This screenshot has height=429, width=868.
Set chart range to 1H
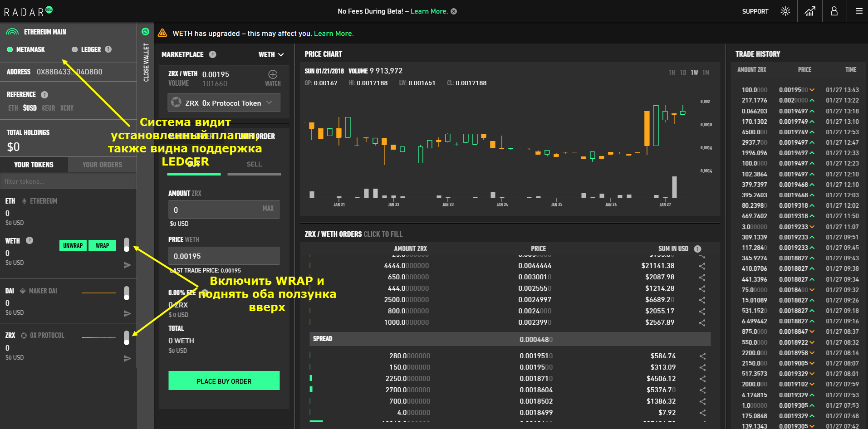click(672, 73)
